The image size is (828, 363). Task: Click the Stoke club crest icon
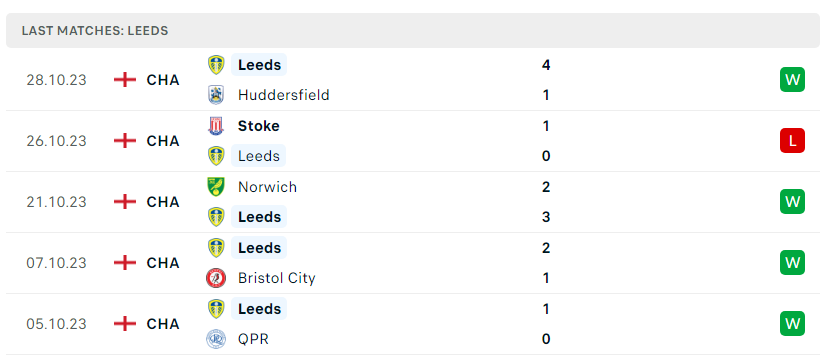click(x=216, y=126)
